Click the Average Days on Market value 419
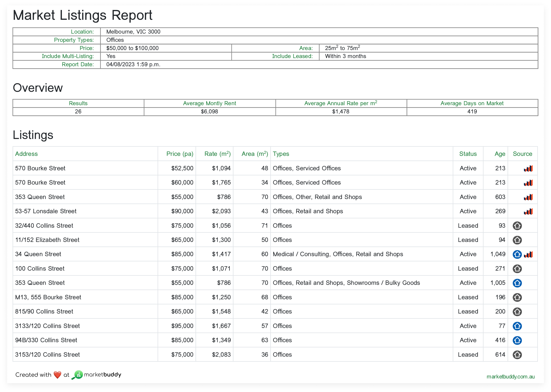551x392 pixels. tap(472, 111)
